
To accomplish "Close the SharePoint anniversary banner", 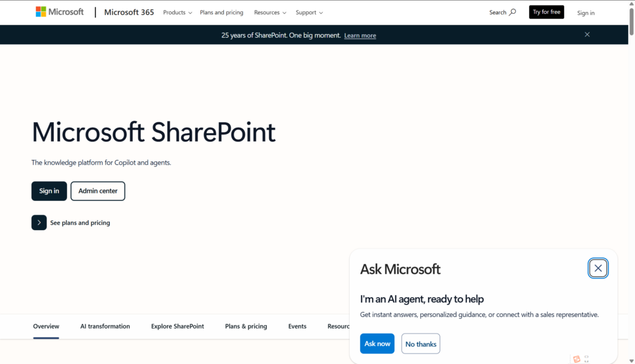I will (587, 35).
